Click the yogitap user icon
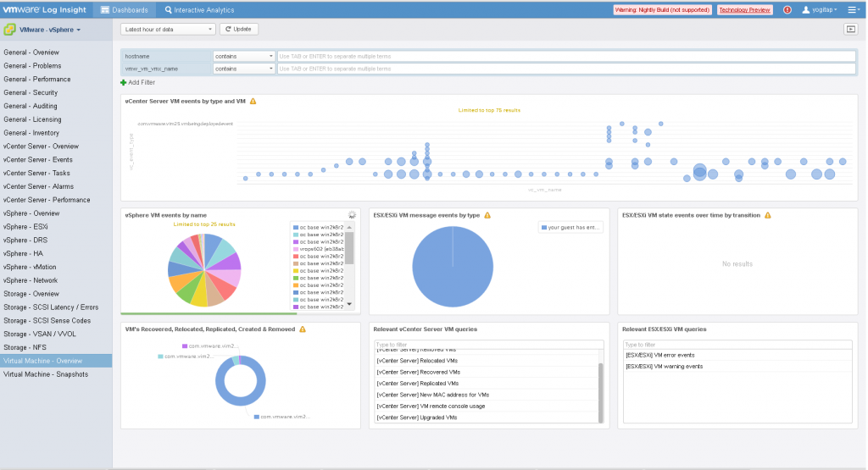Image resolution: width=868 pixels, height=470 pixels. point(806,10)
